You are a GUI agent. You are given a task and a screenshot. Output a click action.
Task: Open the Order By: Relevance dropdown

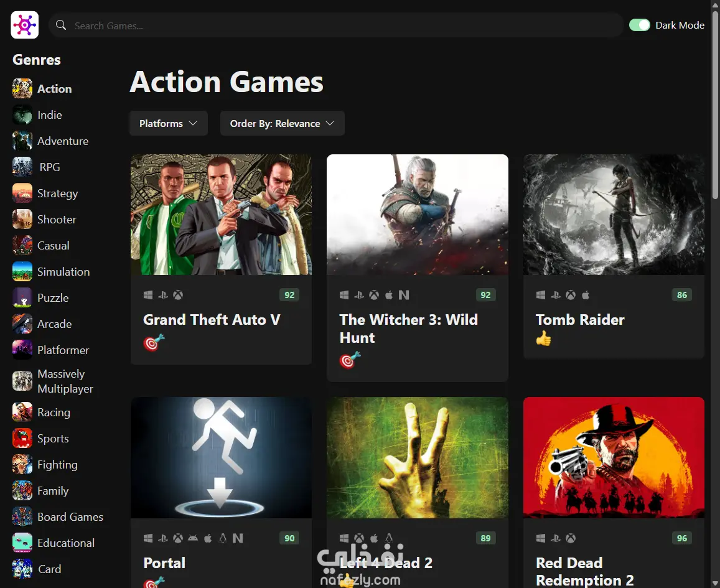283,123
